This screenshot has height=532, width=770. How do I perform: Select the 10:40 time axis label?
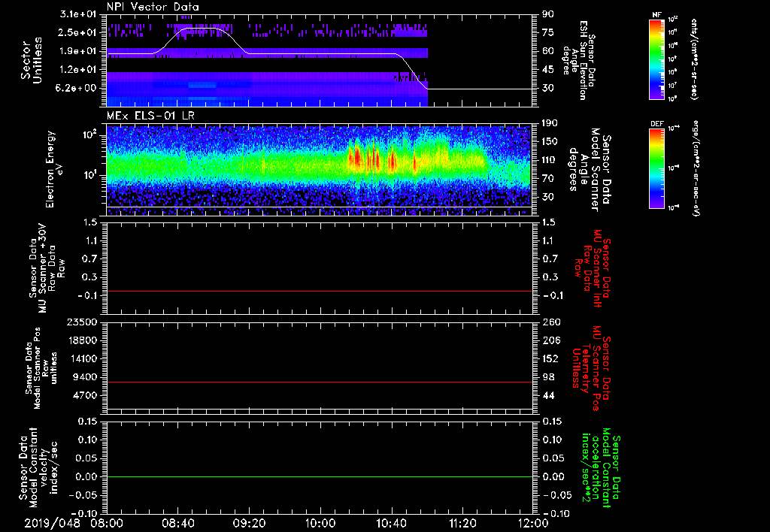point(391,521)
